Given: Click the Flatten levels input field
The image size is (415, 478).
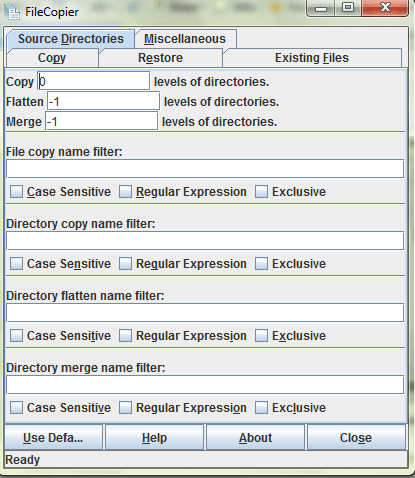Looking at the screenshot, I should click(103, 101).
